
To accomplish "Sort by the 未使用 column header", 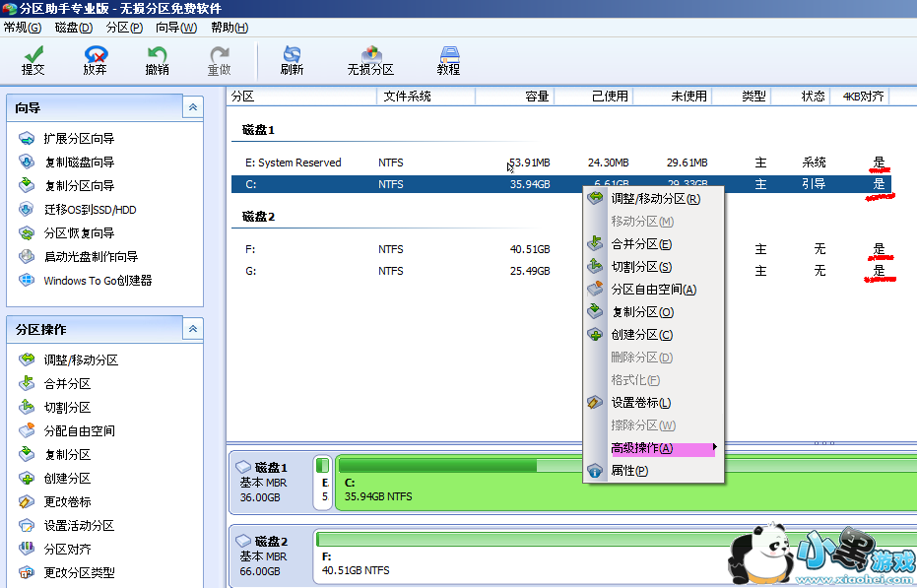I will [x=673, y=97].
